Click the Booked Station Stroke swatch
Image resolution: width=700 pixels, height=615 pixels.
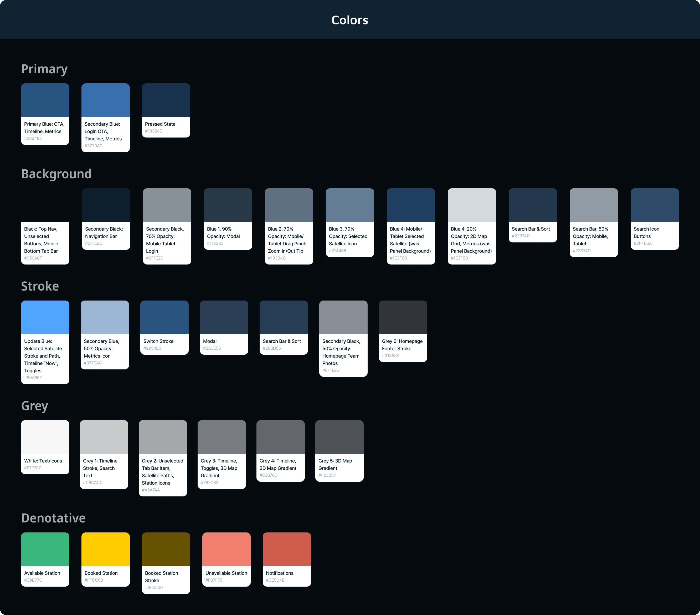tap(166, 550)
